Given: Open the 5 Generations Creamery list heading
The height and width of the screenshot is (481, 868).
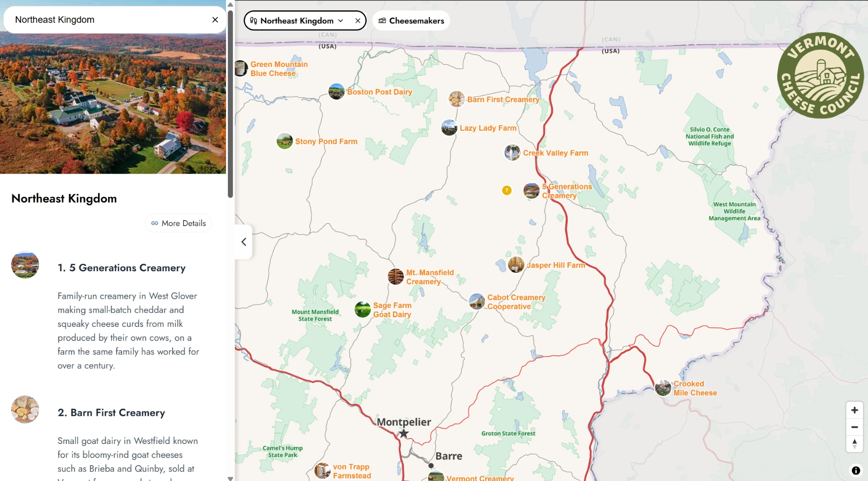Looking at the screenshot, I should pyautogui.click(x=122, y=268).
